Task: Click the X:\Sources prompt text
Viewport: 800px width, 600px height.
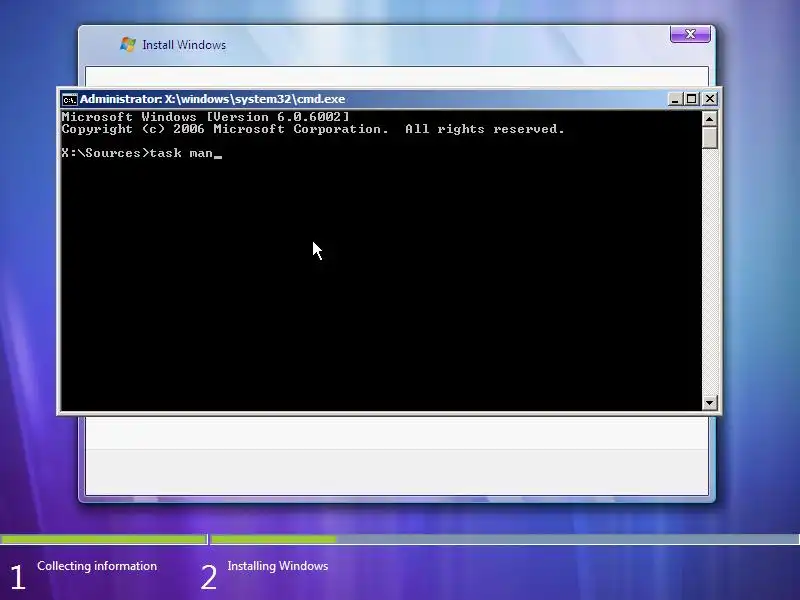Action: 105,153
